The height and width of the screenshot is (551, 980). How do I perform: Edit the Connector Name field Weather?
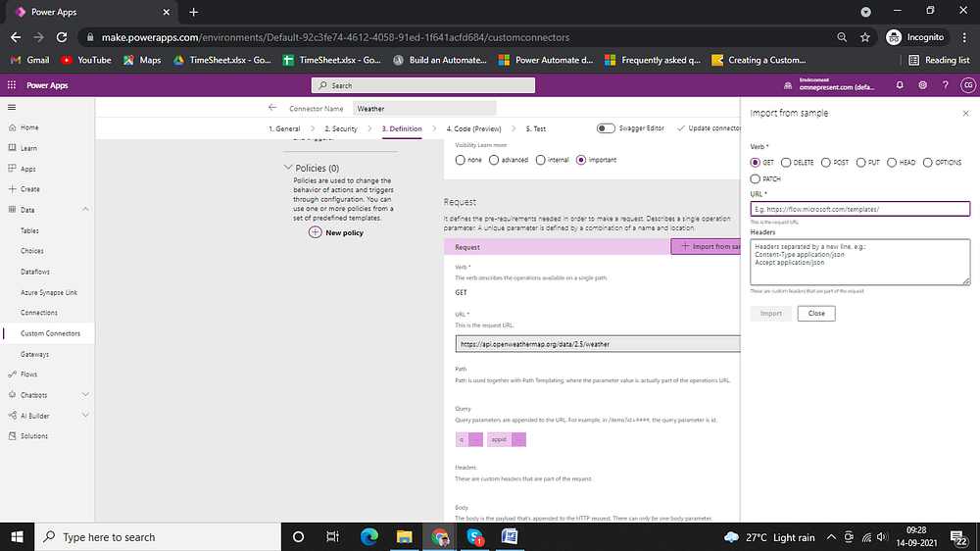tap(424, 108)
